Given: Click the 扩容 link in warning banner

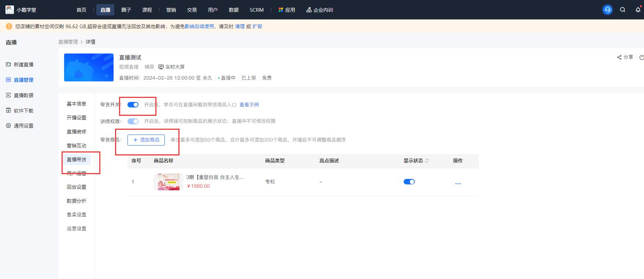Looking at the screenshot, I should [x=257, y=26].
